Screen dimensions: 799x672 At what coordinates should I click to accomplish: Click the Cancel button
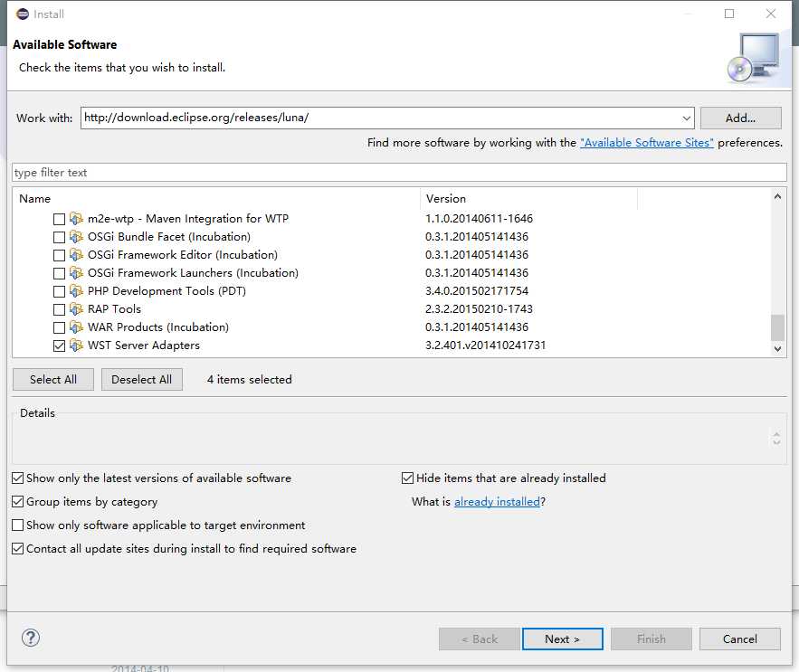[x=740, y=639]
